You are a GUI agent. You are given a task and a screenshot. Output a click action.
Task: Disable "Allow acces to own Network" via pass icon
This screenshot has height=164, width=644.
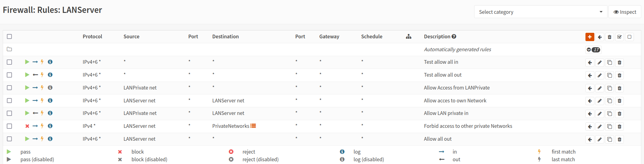pyautogui.click(x=27, y=101)
